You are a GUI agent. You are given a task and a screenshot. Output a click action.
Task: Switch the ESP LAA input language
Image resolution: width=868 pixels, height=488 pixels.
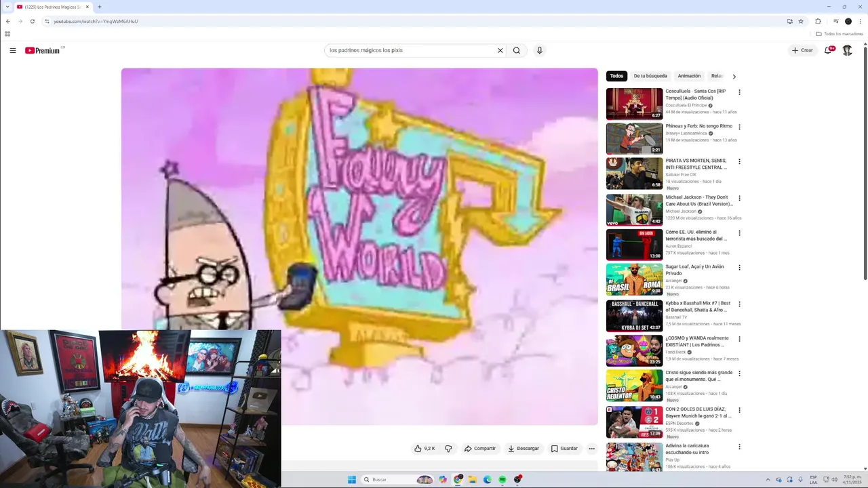pos(814,479)
